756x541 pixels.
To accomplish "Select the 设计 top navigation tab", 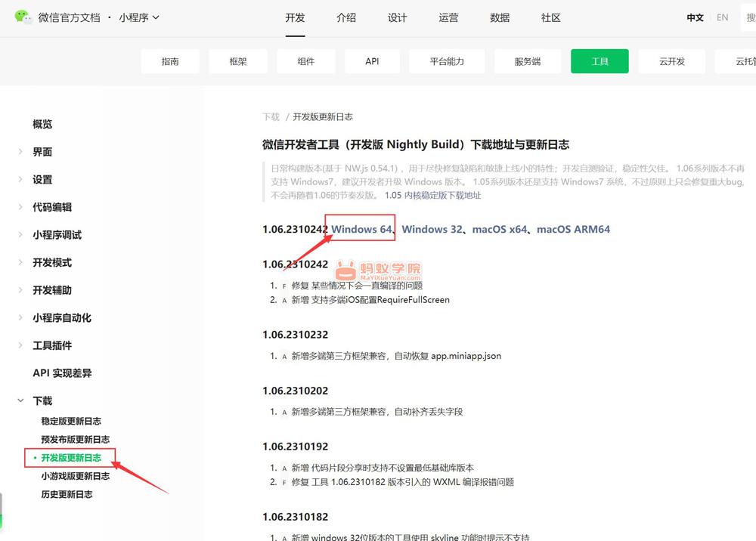I will pos(398,18).
